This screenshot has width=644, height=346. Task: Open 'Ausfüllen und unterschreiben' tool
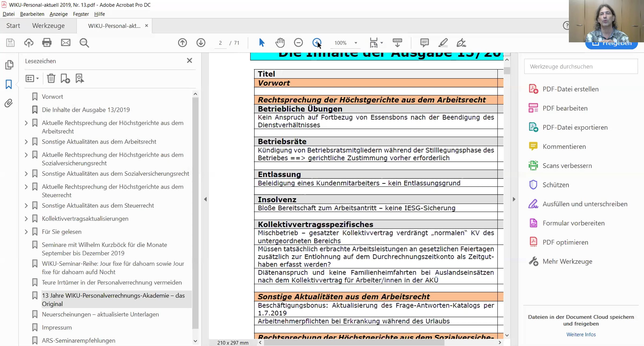coord(578,204)
